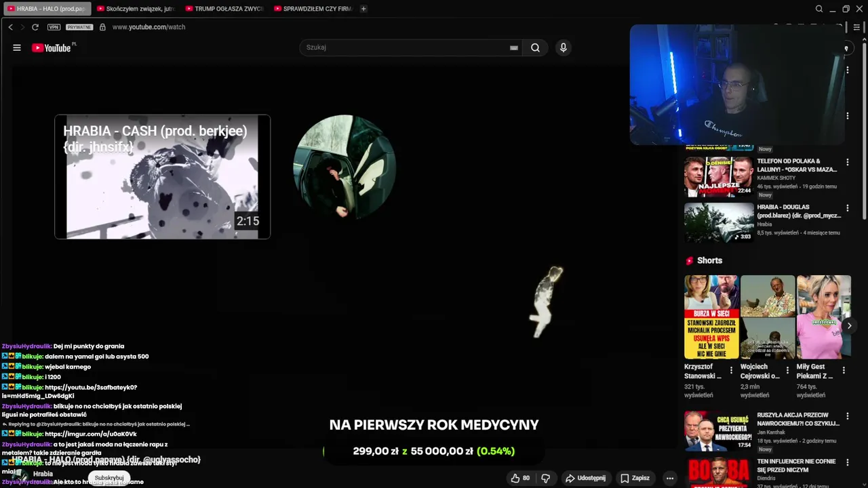The image size is (868, 488).
Task: Switch to HRABIA - HALO tab
Action: (46, 9)
